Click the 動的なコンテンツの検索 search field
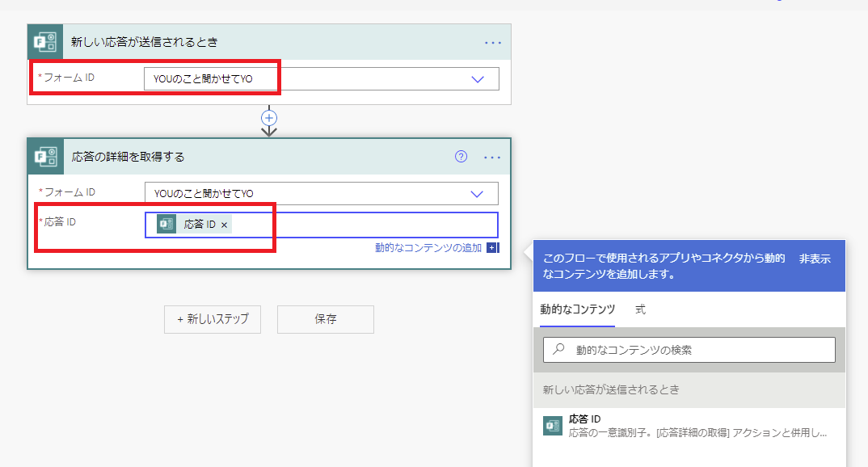 689,349
